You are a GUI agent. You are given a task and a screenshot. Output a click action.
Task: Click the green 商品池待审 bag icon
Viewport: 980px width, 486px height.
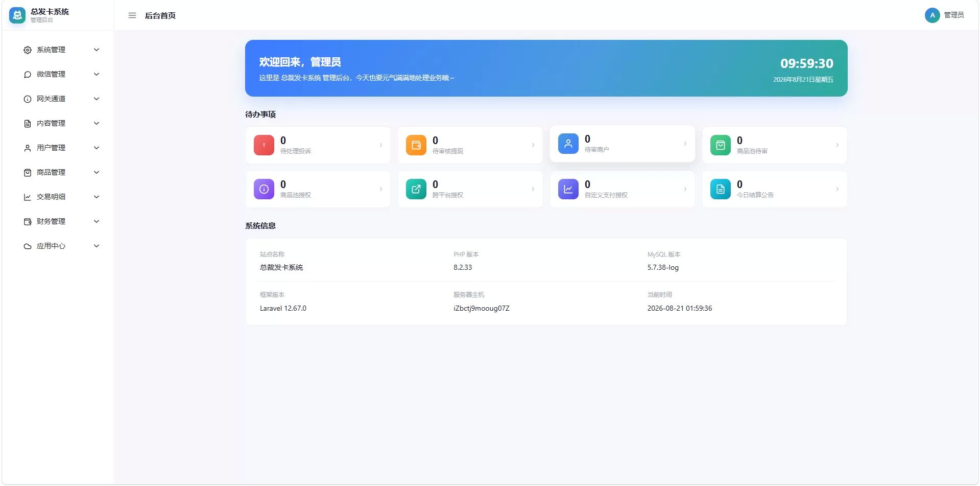point(721,145)
